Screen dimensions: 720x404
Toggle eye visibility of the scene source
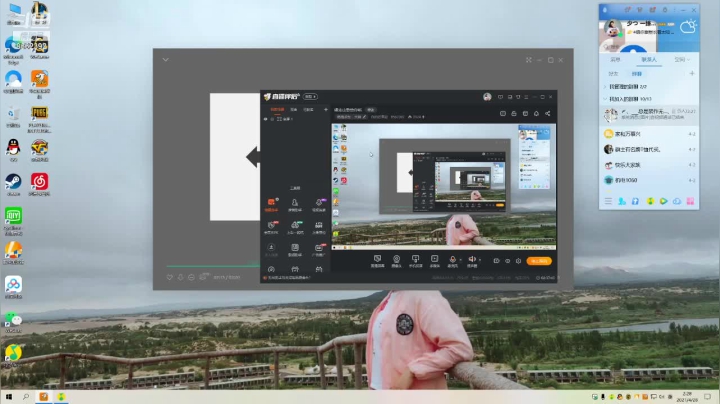[x=265, y=119]
